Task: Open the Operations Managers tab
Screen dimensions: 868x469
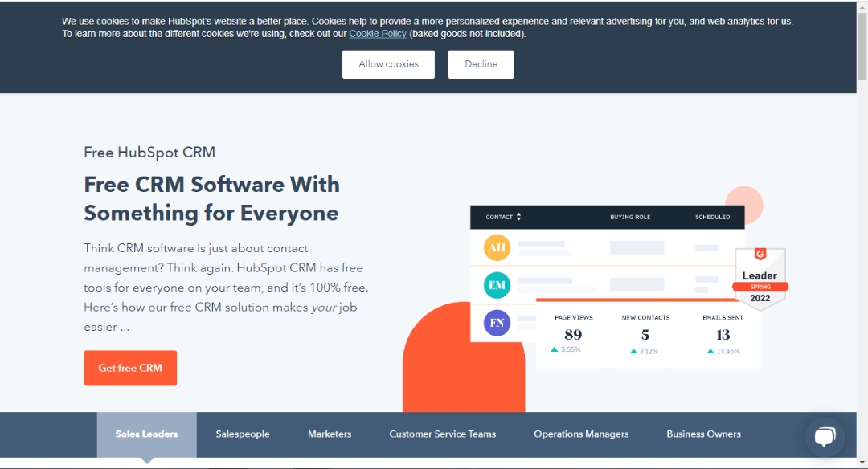Action: (581, 434)
